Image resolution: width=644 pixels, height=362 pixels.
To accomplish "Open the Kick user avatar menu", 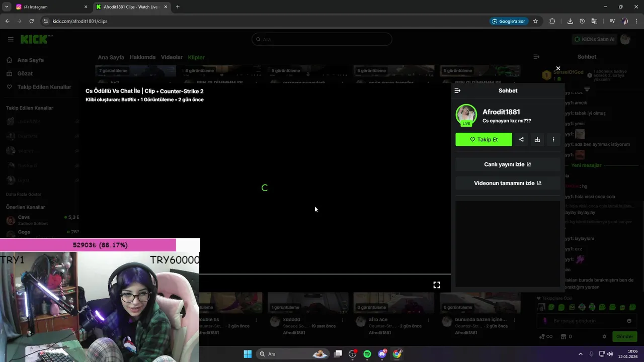I will [x=625, y=39].
